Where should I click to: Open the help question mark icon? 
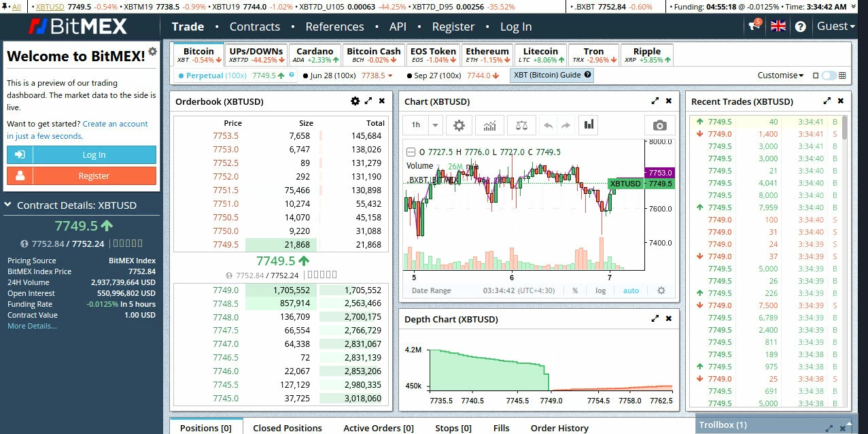[800, 27]
